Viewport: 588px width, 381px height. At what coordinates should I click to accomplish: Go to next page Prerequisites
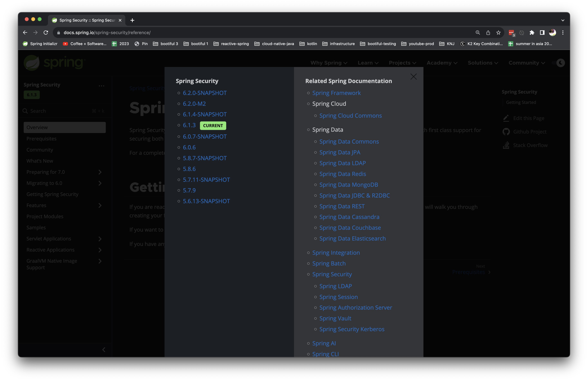tap(471, 272)
